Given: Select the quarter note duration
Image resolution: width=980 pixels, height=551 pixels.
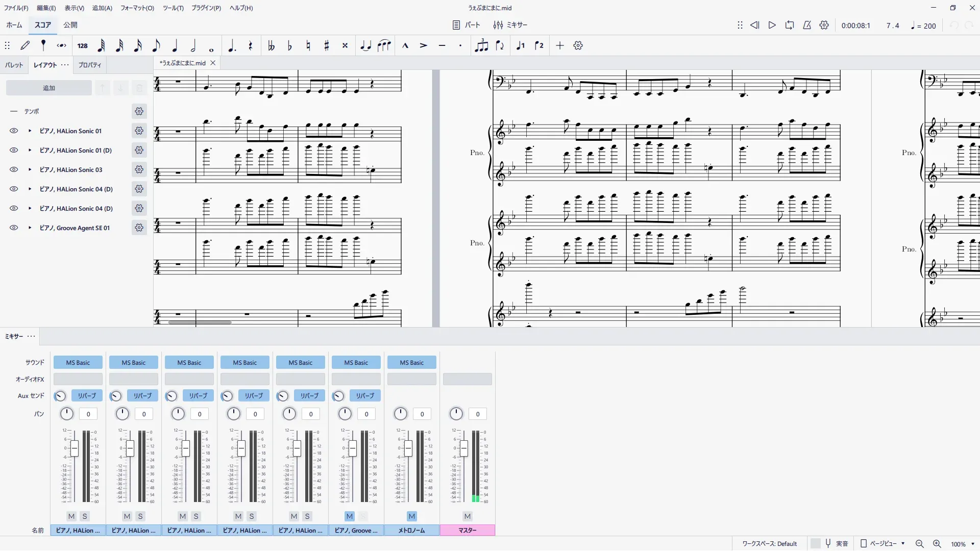Looking at the screenshot, I should pos(175,46).
